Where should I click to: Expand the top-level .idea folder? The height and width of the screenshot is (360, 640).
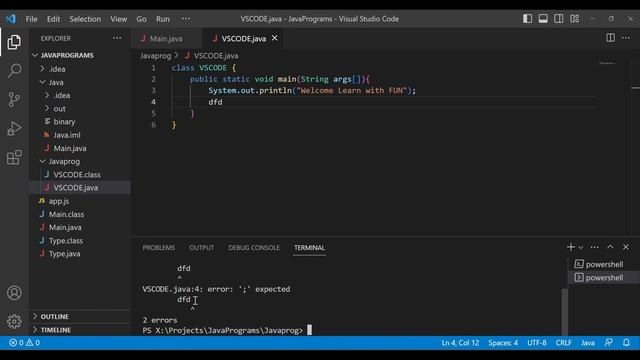point(80,69)
